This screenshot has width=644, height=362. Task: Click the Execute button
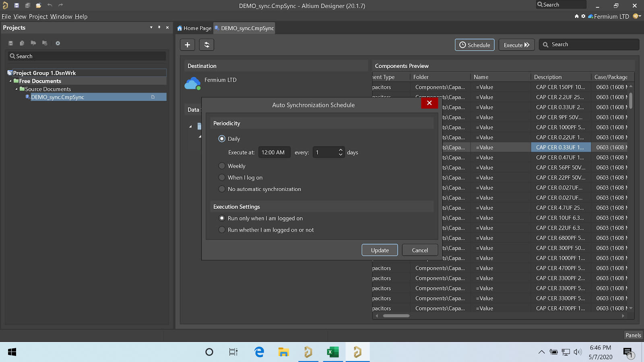point(516,45)
